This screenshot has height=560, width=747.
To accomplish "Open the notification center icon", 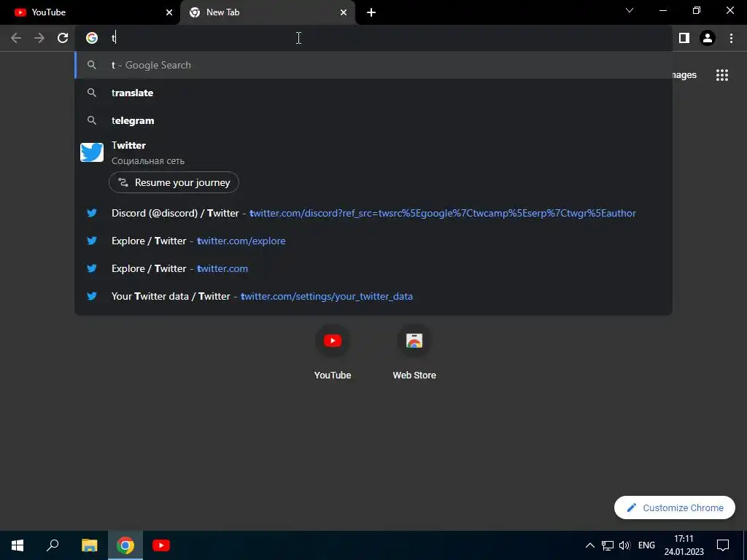I will [x=723, y=545].
